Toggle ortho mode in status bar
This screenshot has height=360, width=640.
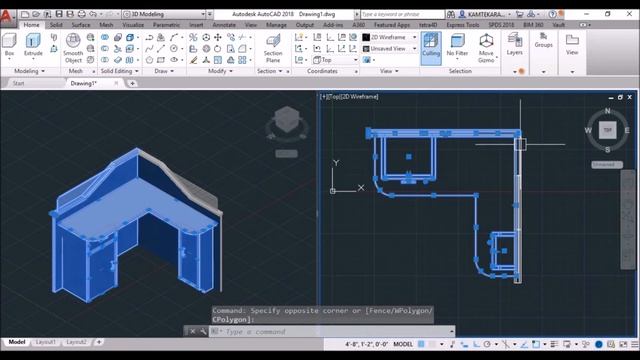[476, 344]
